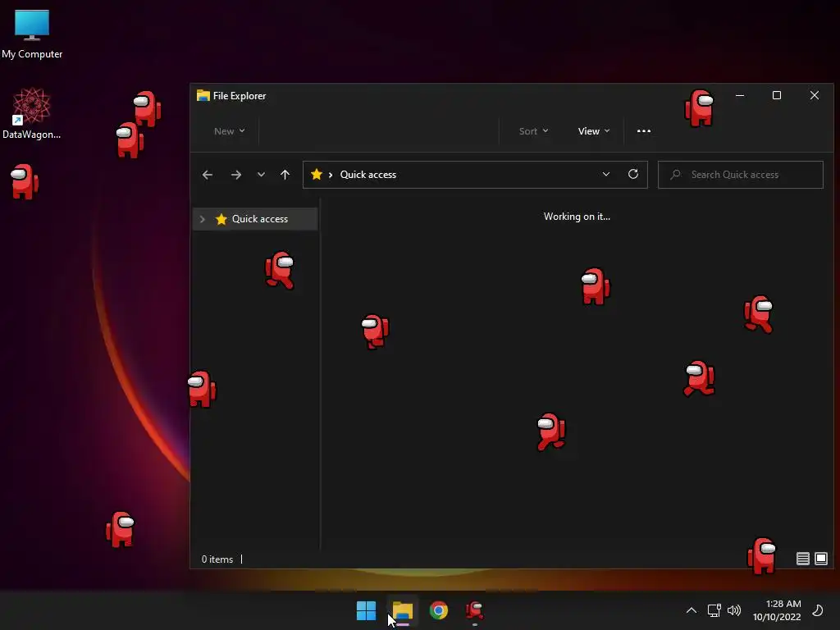
Task: Switch to large thumbnails view layout
Action: pos(821,559)
